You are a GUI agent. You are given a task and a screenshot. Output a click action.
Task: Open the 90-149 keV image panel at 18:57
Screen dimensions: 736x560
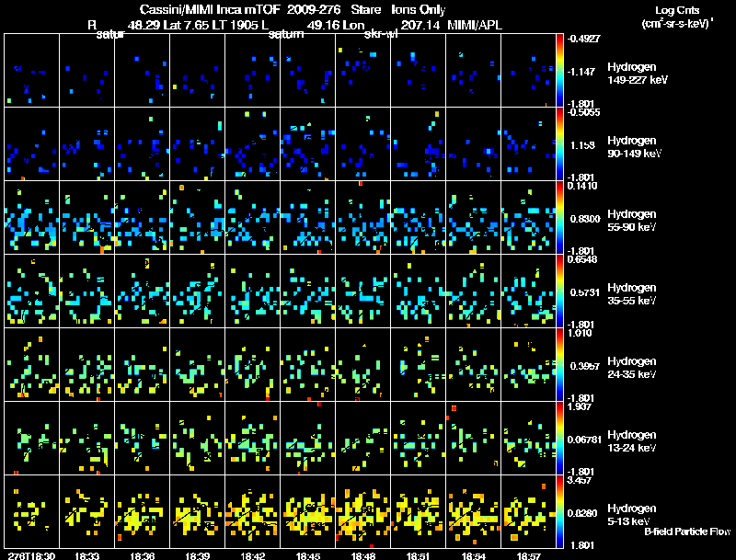(x=528, y=144)
